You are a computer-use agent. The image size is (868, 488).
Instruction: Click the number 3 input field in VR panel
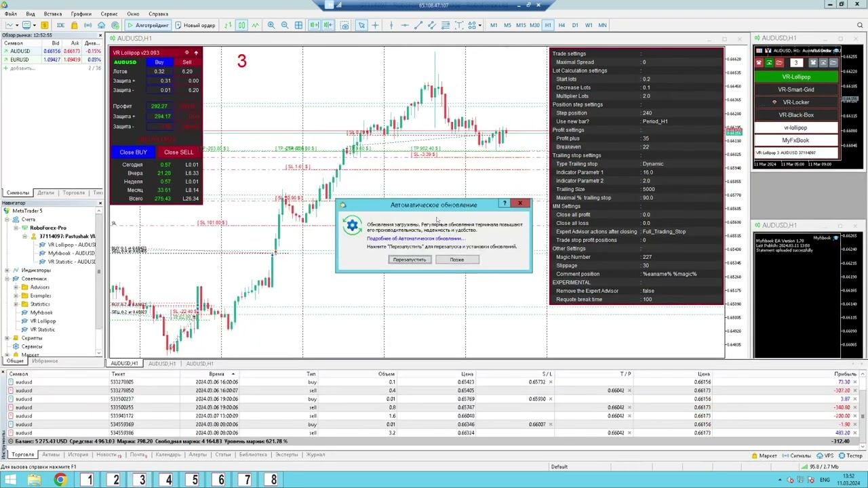pyautogui.click(x=797, y=62)
